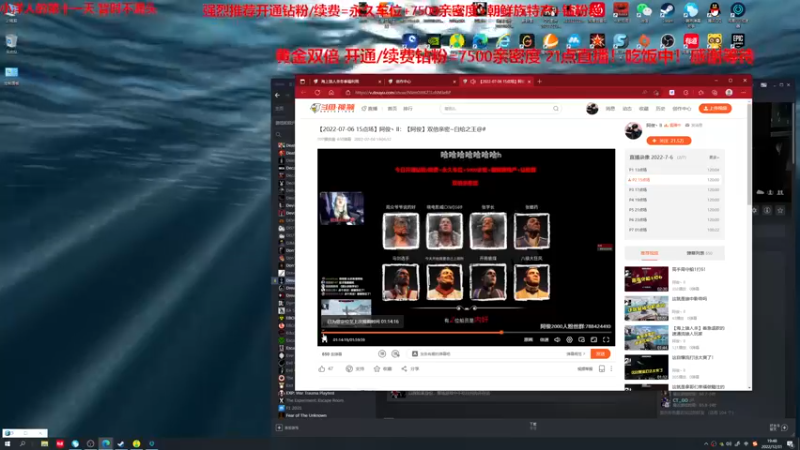The height and width of the screenshot is (450, 800).
Task: Open second recommended video thumbnail
Action: point(646,309)
